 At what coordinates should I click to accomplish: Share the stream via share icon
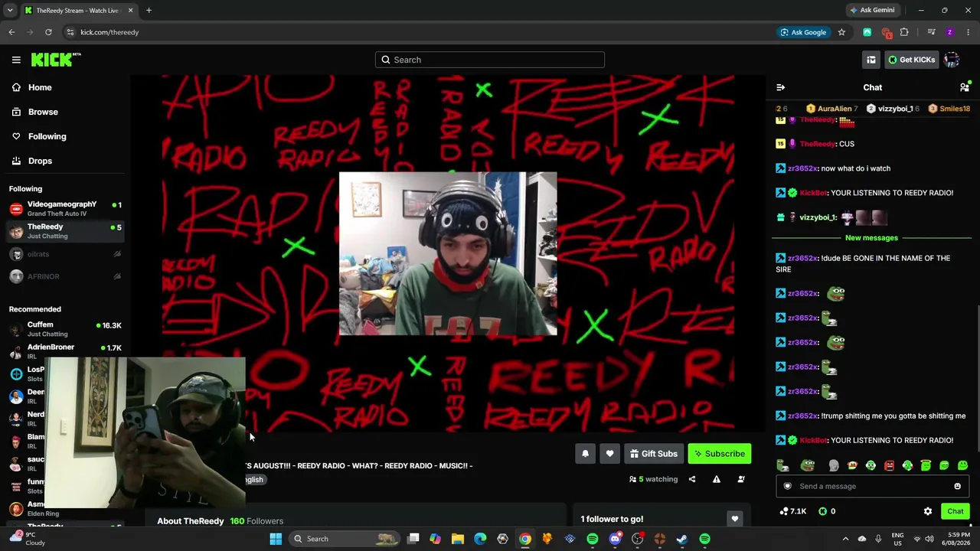pos(692,479)
